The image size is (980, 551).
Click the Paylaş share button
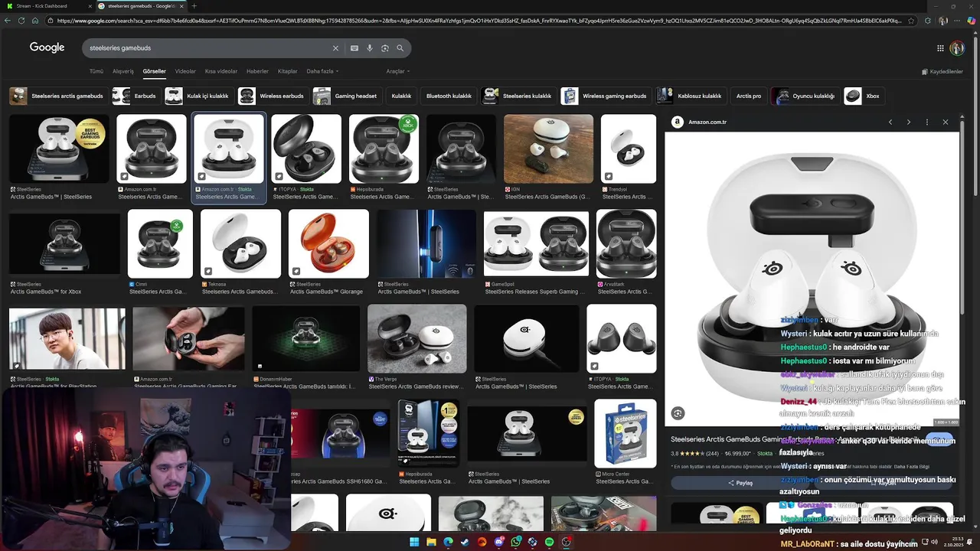[x=740, y=483]
